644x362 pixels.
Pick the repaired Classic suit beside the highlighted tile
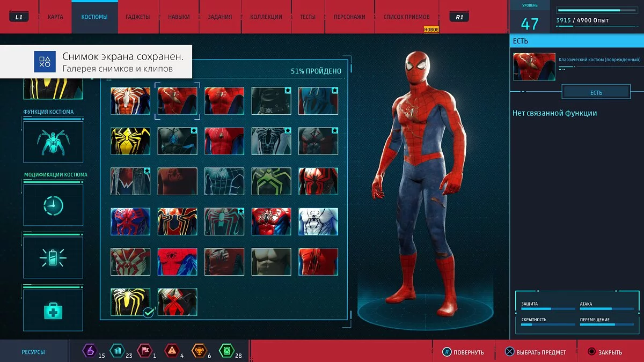(224, 101)
